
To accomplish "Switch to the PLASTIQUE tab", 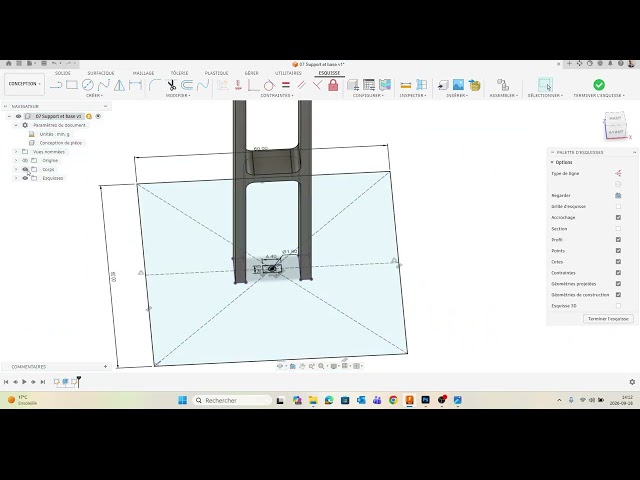I will coord(216,73).
